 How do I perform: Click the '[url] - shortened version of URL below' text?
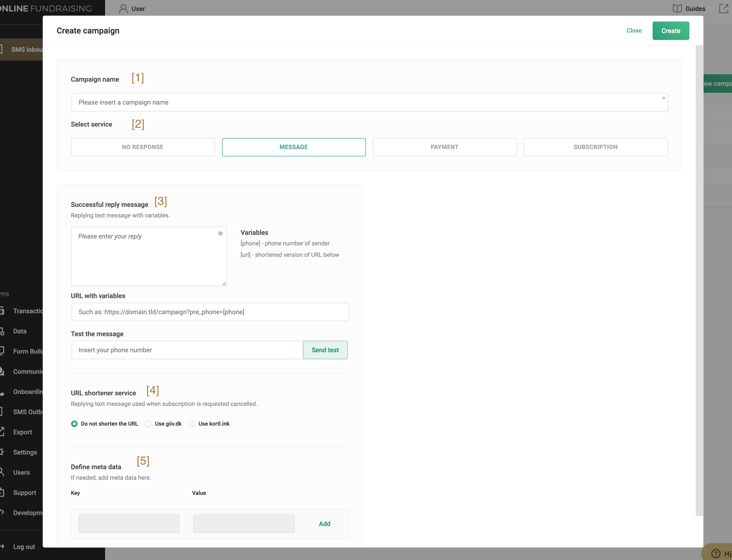tap(290, 255)
